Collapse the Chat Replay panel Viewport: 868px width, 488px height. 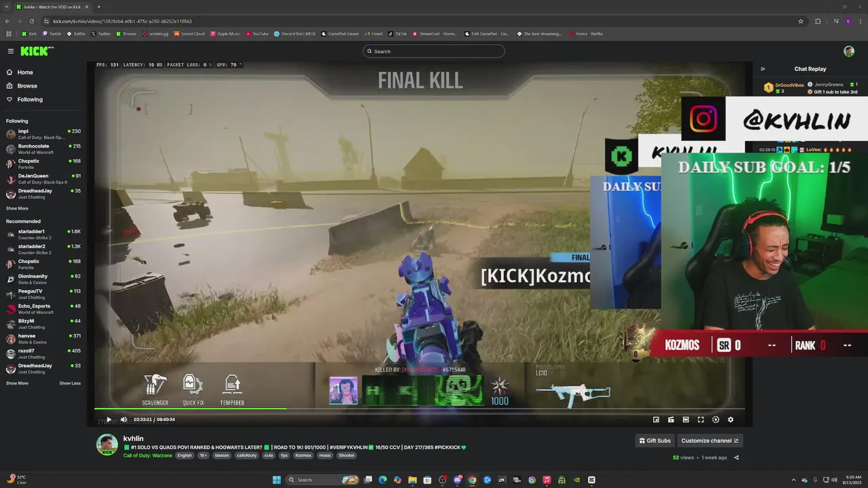point(763,69)
